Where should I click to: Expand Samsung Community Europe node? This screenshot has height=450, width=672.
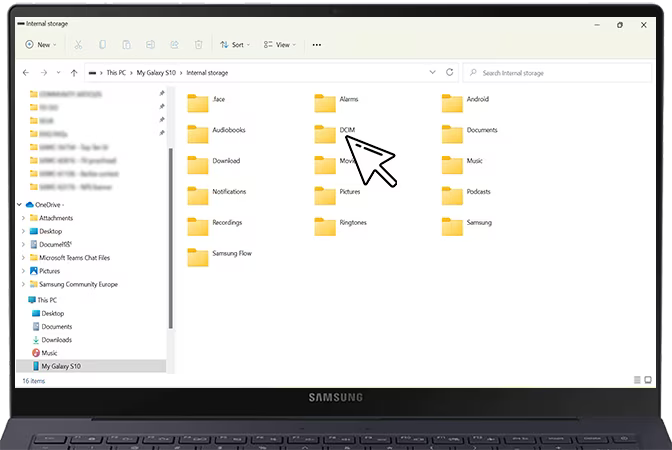pyautogui.click(x=23, y=285)
